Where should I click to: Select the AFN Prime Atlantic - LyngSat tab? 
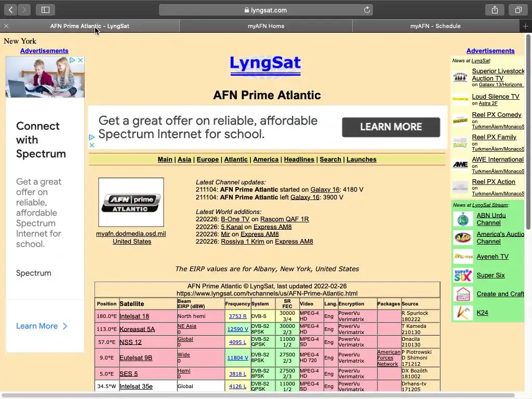(89, 26)
